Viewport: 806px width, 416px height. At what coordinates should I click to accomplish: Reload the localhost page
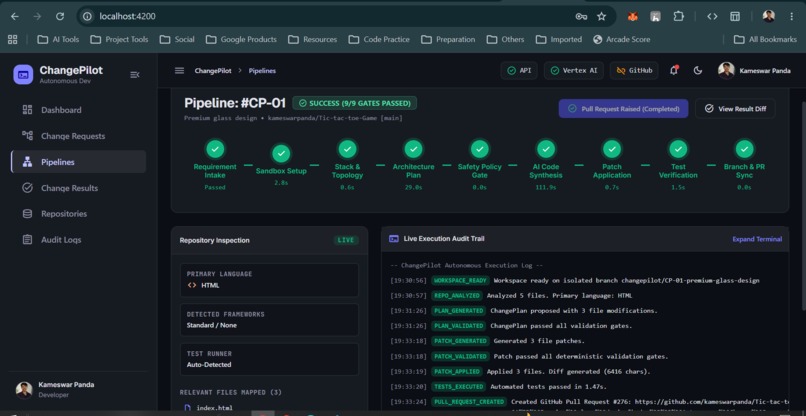tap(60, 16)
